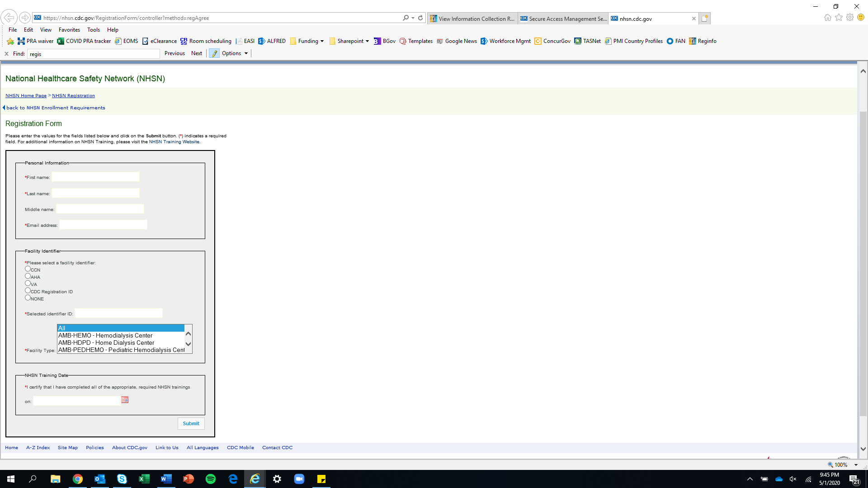Open the favorites star icon

tap(839, 18)
